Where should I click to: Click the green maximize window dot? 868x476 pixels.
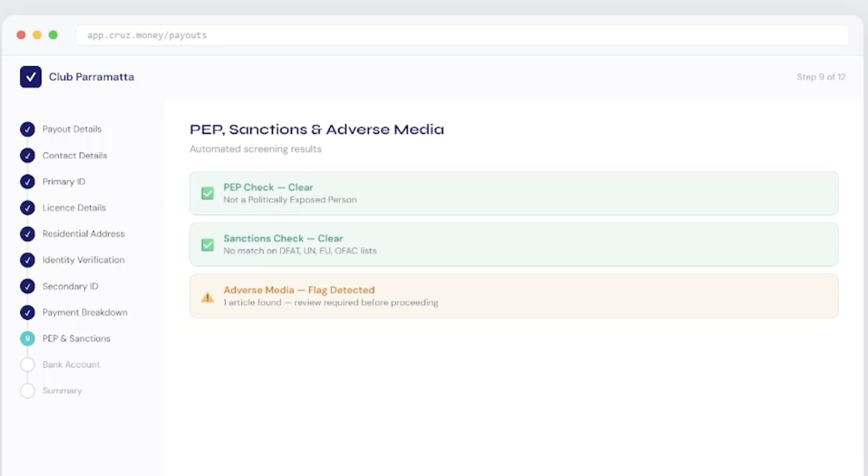point(53,35)
